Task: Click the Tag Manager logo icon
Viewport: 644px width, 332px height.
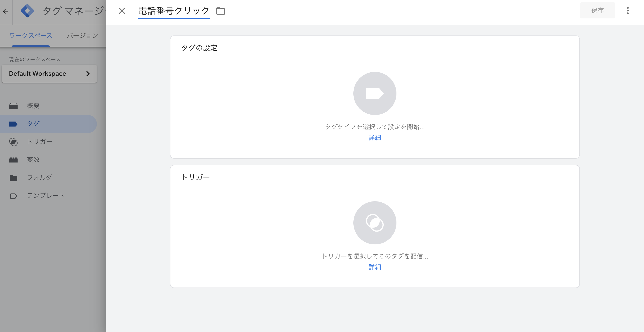Action: (x=27, y=11)
